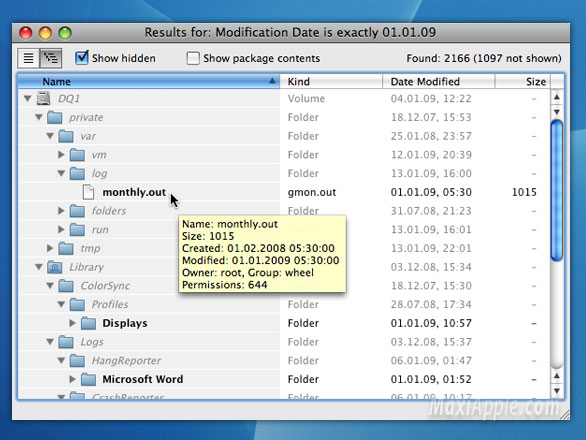The width and height of the screenshot is (586, 440).
Task: Switch to flat list view
Action: click(28, 58)
